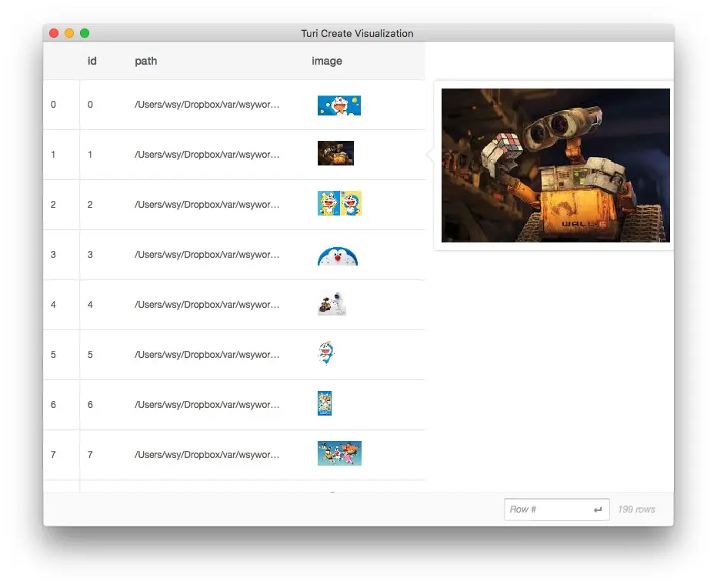
Task: Click the Turi Create Visualization title
Action: 357,33
